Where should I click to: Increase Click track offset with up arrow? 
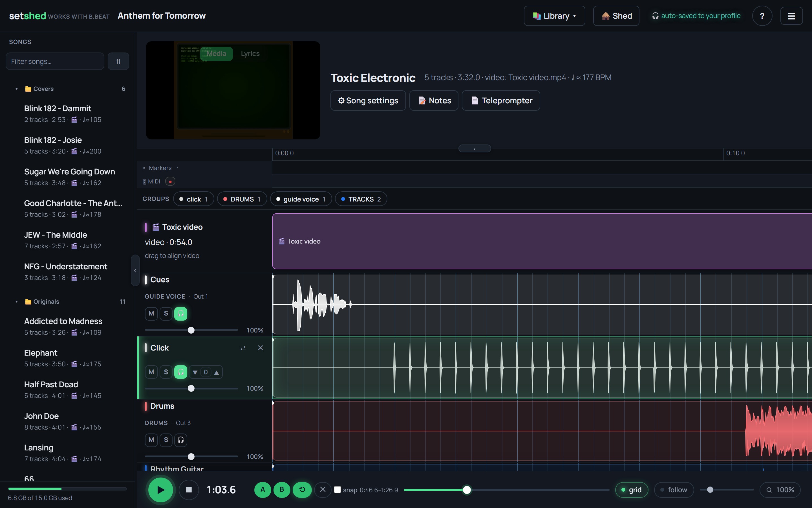pyautogui.click(x=217, y=372)
